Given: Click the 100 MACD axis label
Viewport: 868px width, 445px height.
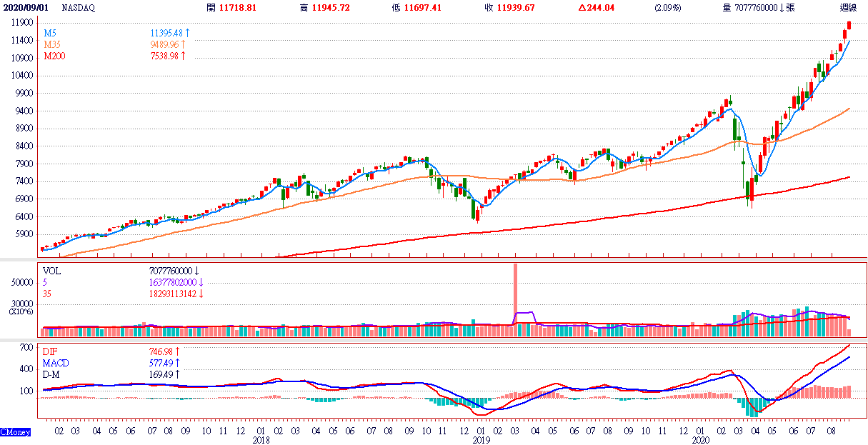Looking at the screenshot, I should point(27,391).
